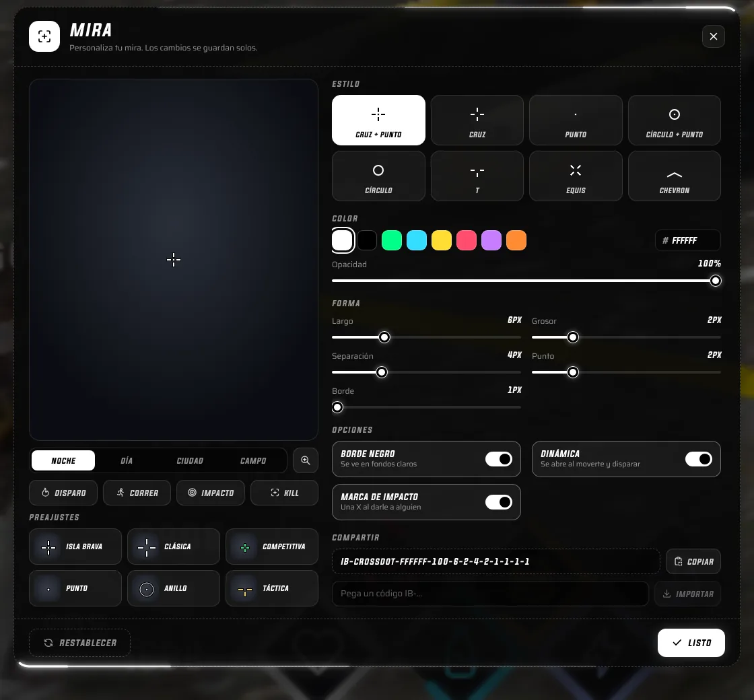Image resolution: width=754 pixels, height=700 pixels.
Task: Pick the yellow color swatch
Action: coord(442,240)
